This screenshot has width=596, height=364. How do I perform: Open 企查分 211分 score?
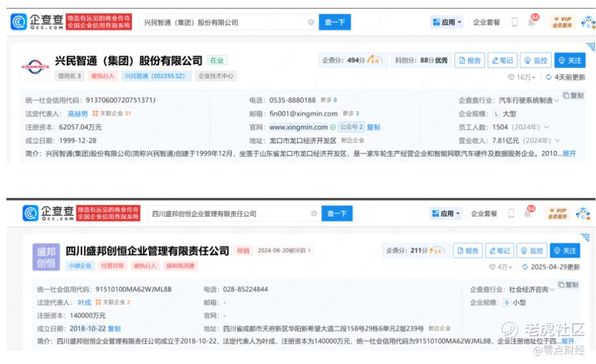point(416,250)
